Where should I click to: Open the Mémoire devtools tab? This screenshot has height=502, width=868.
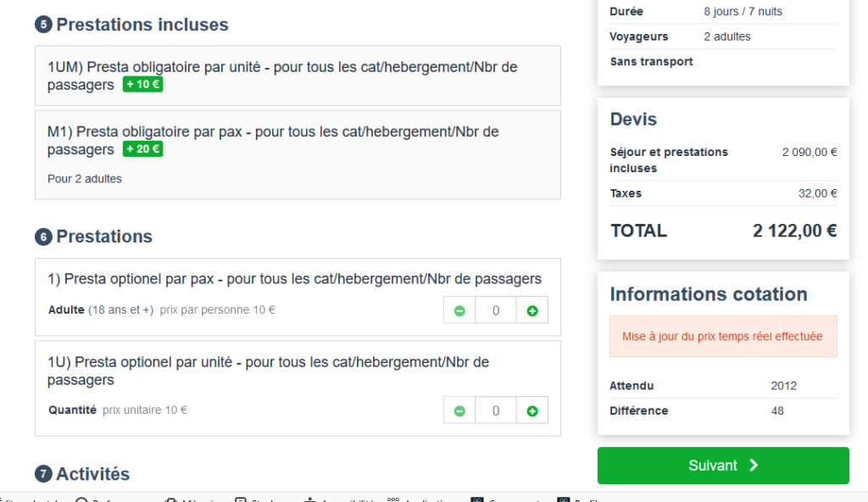[200, 499]
